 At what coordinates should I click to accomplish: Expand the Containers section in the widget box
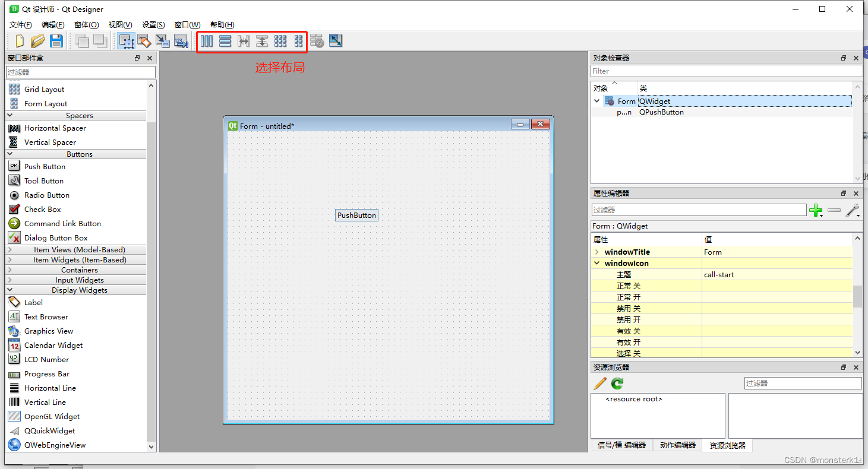pyautogui.click(x=79, y=270)
